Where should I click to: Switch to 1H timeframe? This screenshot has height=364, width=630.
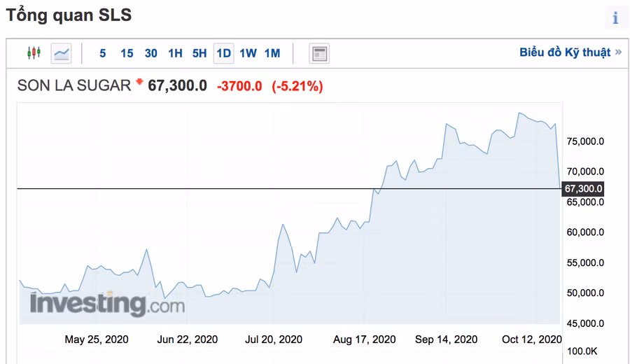(175, 53)
